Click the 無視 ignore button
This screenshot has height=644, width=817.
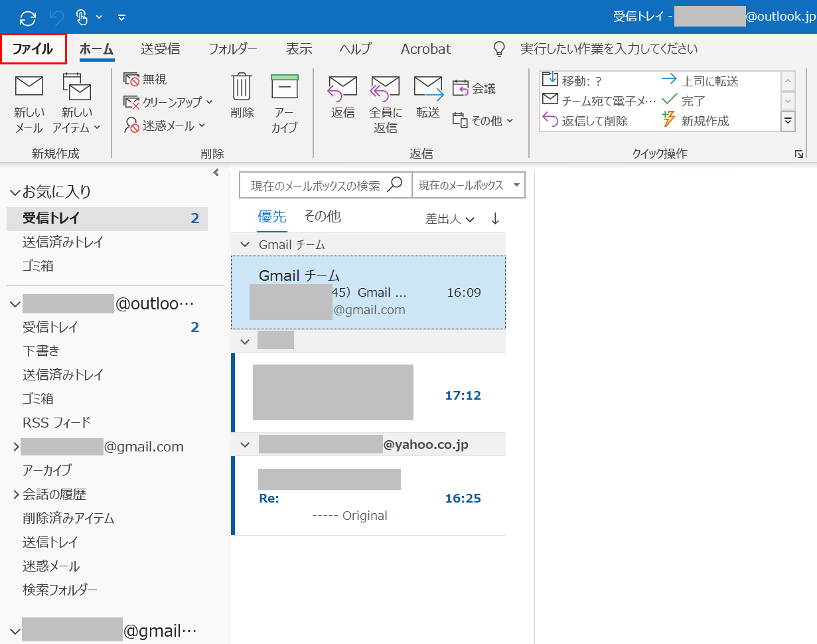[x=146, y=79]
